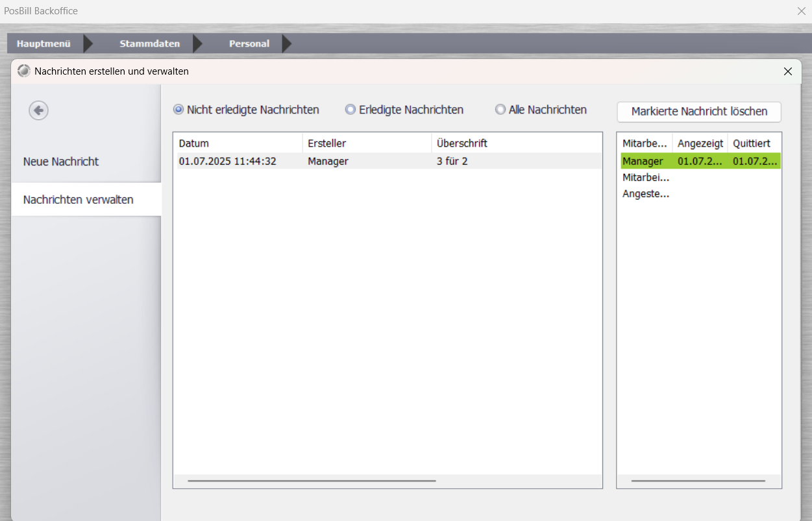Go to Hauptmenü in breadcrumb
The image size is (812, 521).
coord(43,44)
